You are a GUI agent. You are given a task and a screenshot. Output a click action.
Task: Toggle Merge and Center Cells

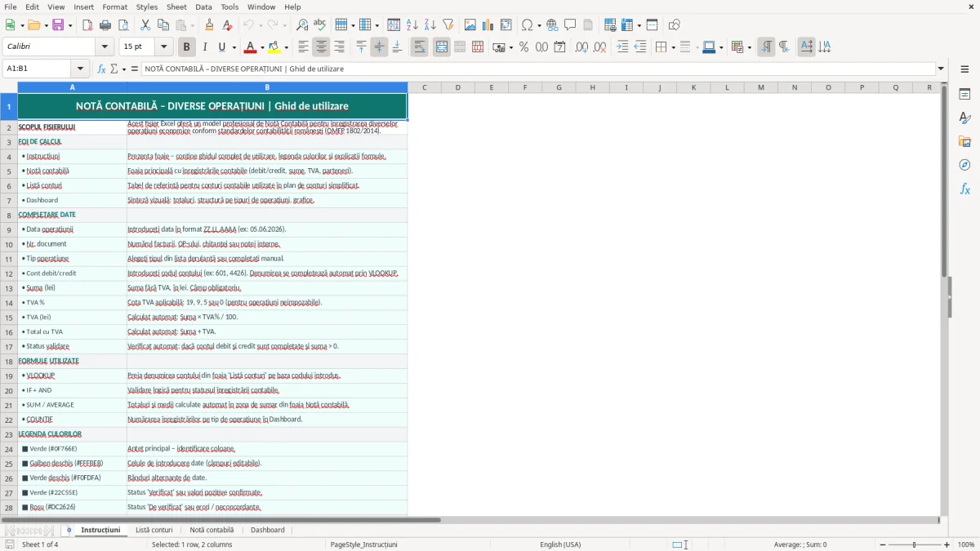point(442,47)
